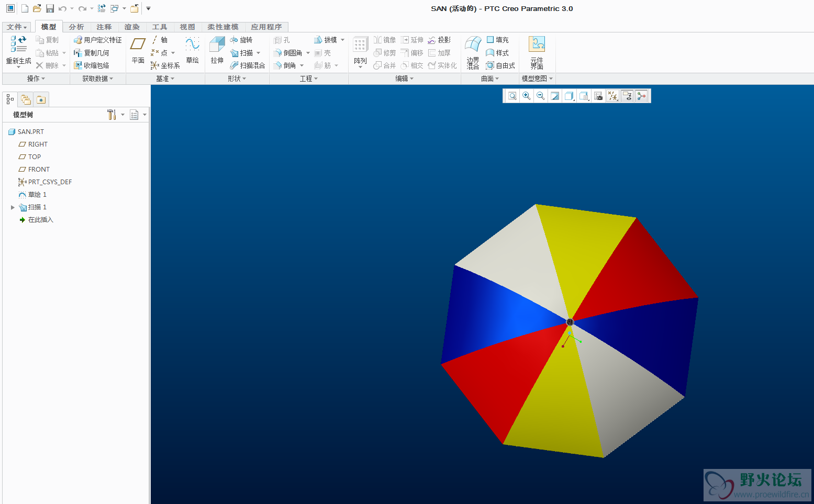The image size is (814, 504).
Task: Switch to the 注释 annotate tab
Action: tap(104, 27)
